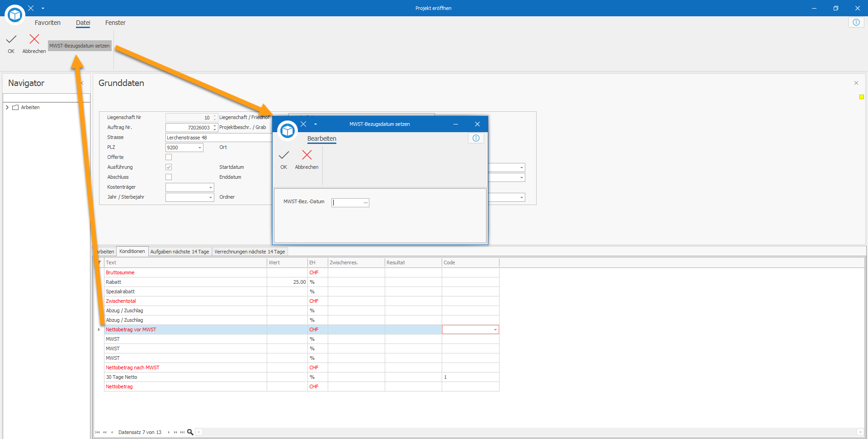Confirm with OK in the MWST-Bezugsdatum dialog
The width and height of the screenshot is (868, 439).
(x=284, y=160)
